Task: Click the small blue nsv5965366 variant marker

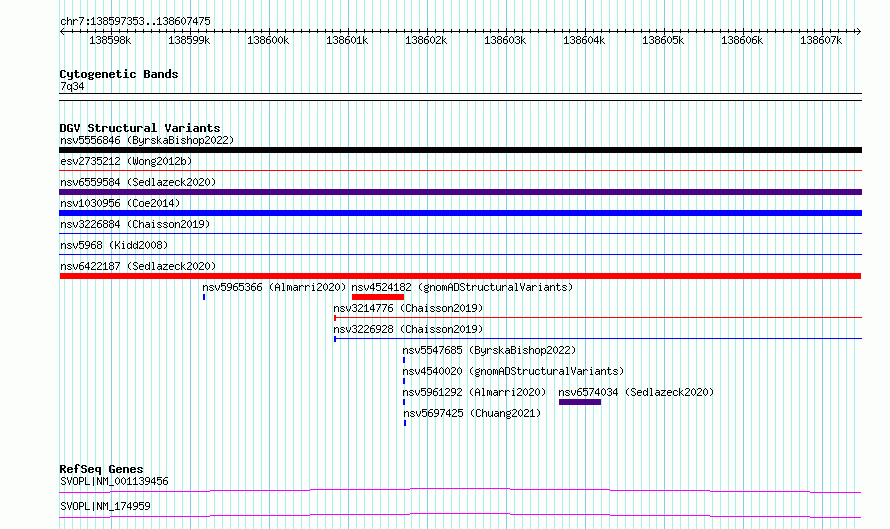Action: point(204,297)
